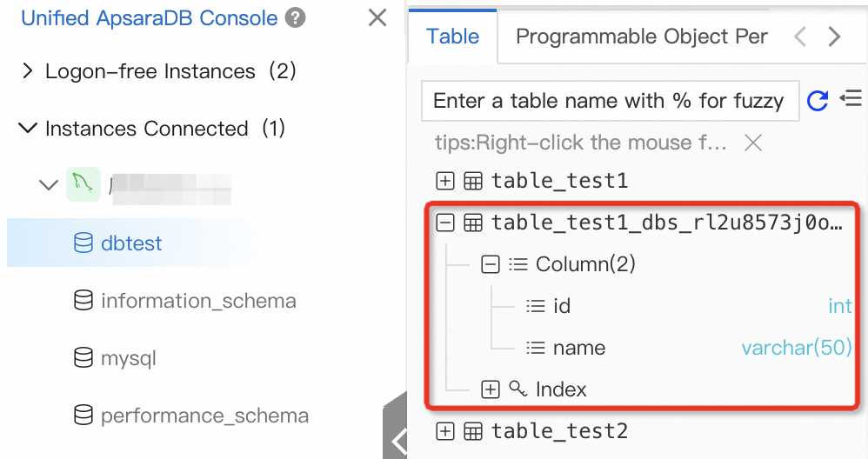Collapse the Column(2) node
Screen dimensions: 868x459
(491, 264)
